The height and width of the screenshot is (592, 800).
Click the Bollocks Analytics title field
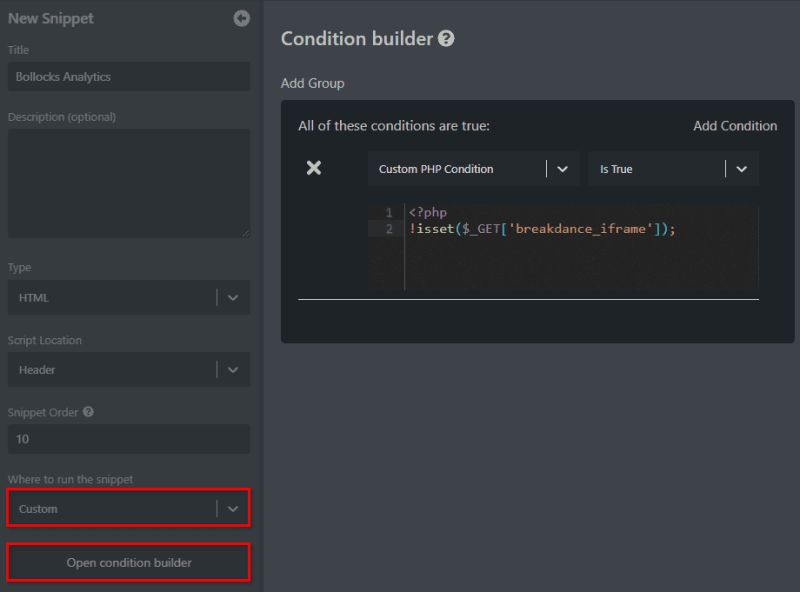point(128,76)
